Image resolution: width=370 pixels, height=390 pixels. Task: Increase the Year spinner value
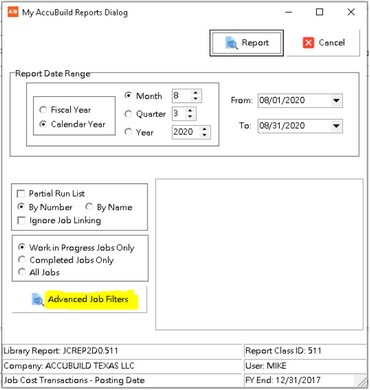tap(205, 129)
